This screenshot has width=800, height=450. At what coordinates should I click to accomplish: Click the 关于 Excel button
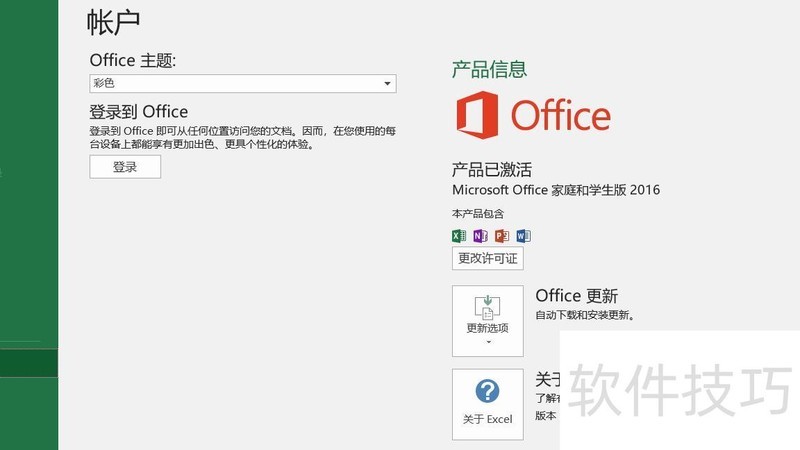point(488,404)
